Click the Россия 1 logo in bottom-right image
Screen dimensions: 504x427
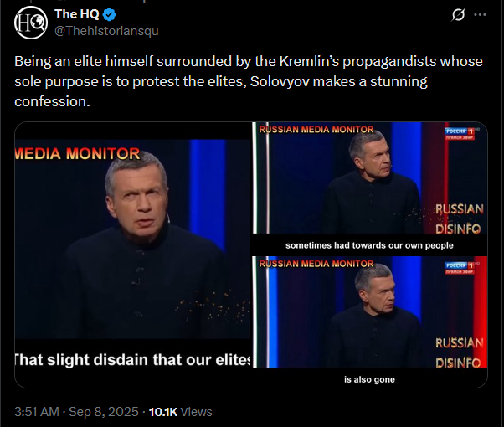[460, 269]
